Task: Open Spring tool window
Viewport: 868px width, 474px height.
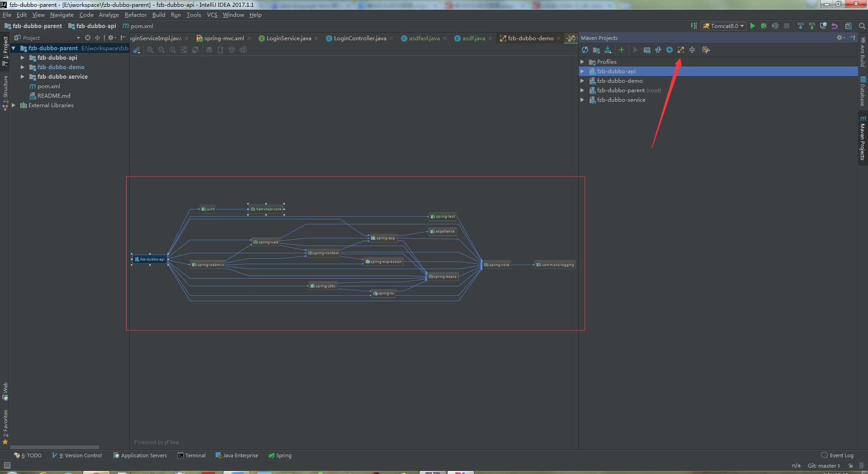Action: [x=280, y=455]
